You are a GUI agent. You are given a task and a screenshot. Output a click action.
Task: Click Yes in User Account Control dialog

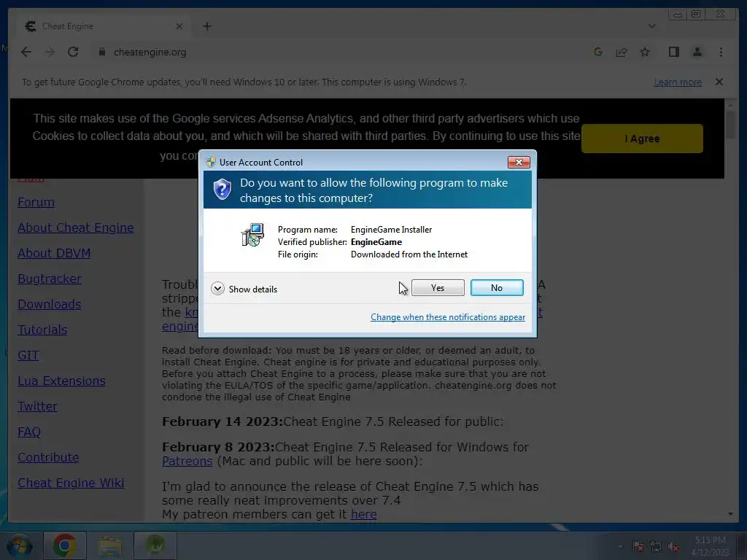tap(438, 287)
